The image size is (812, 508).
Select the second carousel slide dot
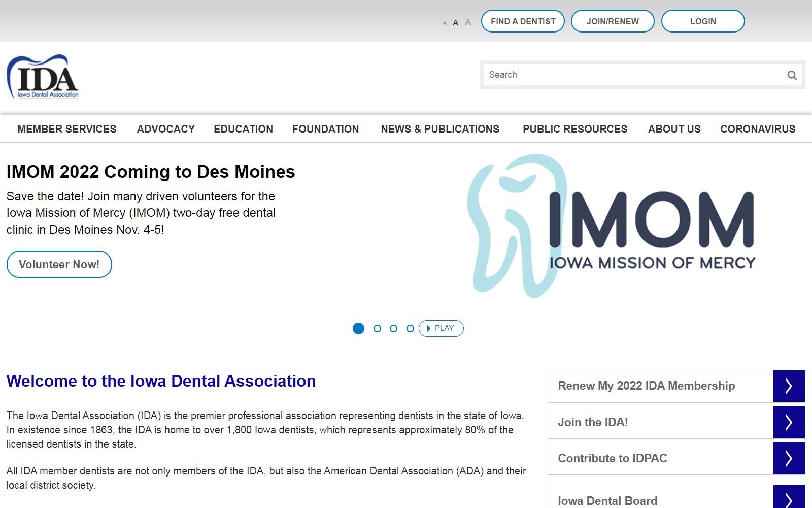(377, 329)
